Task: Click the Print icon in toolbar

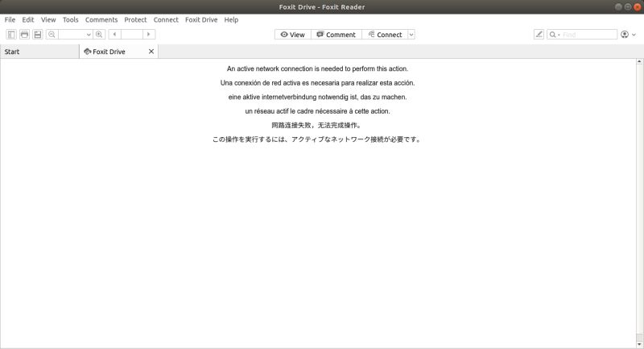Action: 25,35
